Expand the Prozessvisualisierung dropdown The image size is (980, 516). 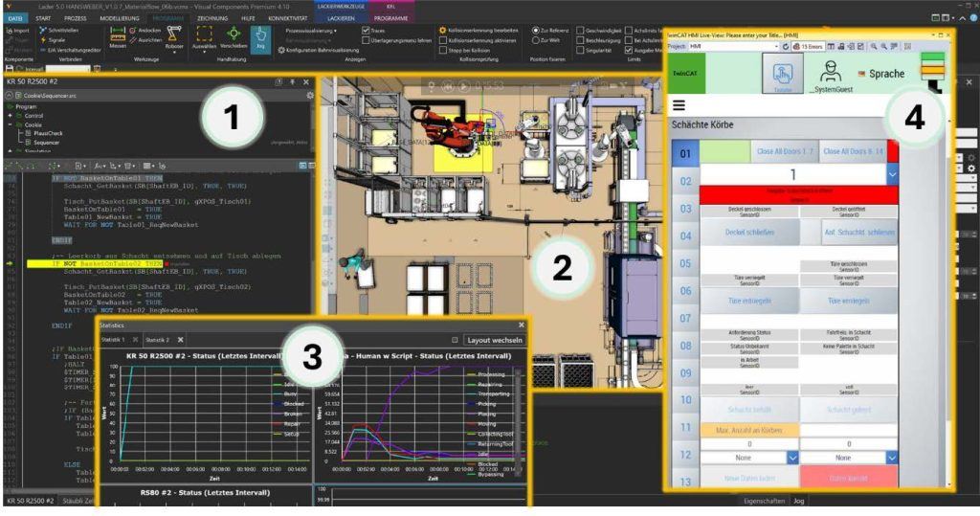click(x=312, y=31)
